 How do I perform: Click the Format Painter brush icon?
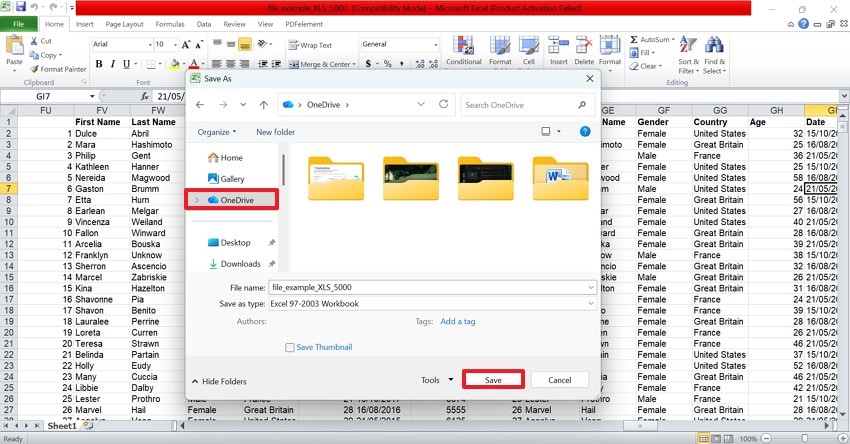(x=34, y=69)
